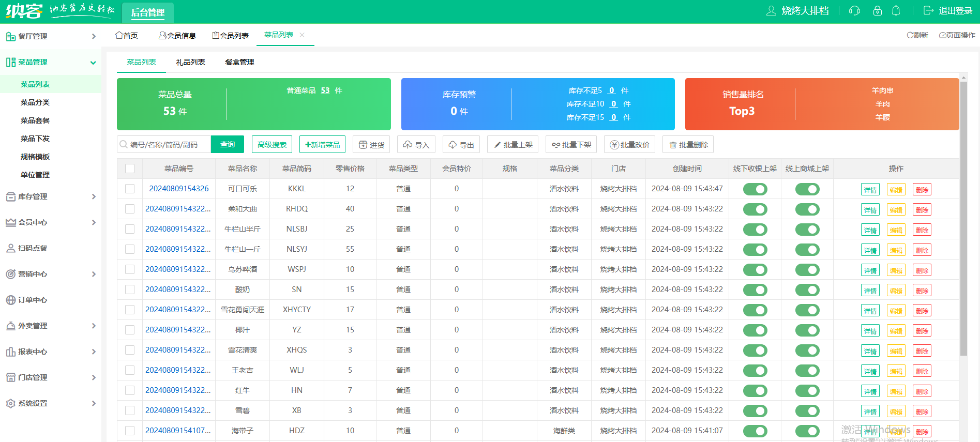Viewport: 980px width, 442px height.
Task: Click the 餐厅管理 sidebar icon
Action: (x=10, y=36)
